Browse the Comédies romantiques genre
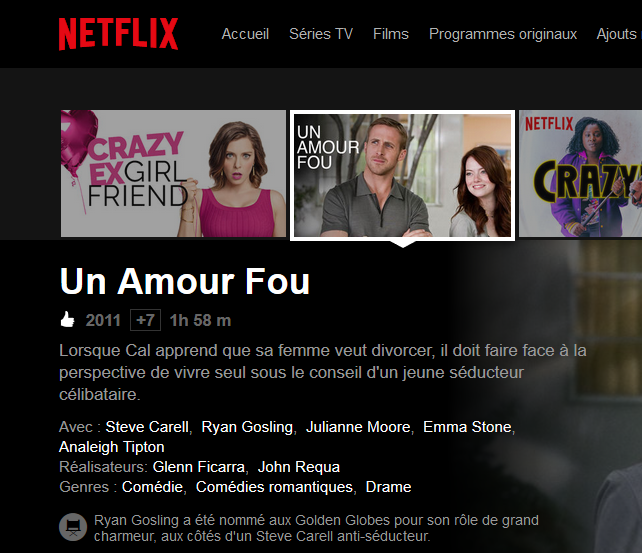The width and height of the screenshot is (642, 553). click(274, 487)
